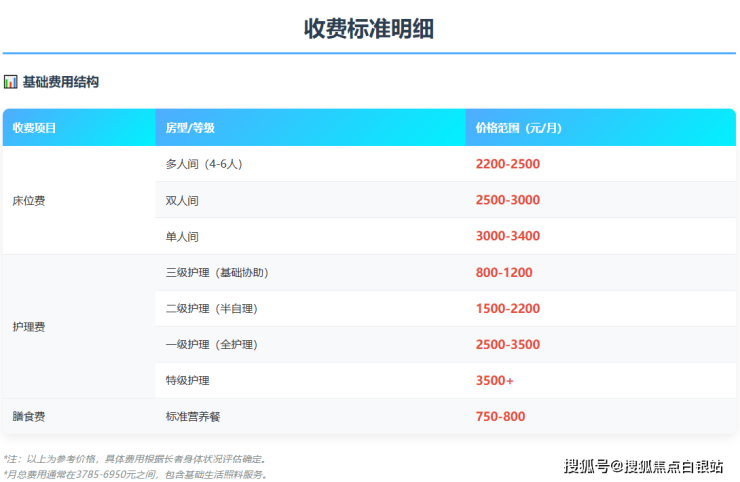Click the 单人间 price 3000-3400
The width and height of the screenshot is (740, 482).
tap(507, 236)
